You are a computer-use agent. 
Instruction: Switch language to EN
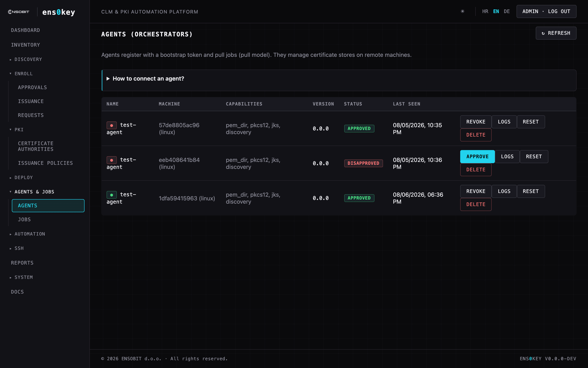click(496, 11)
